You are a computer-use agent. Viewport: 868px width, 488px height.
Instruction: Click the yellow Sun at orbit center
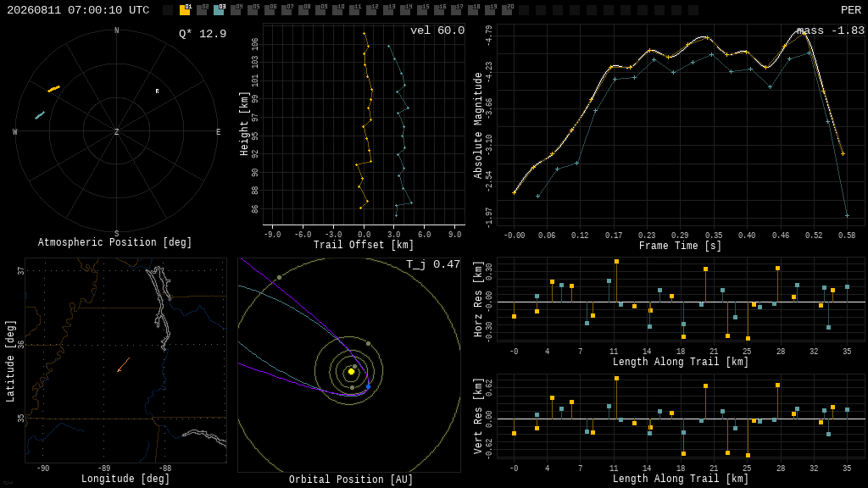pos(351,372)
